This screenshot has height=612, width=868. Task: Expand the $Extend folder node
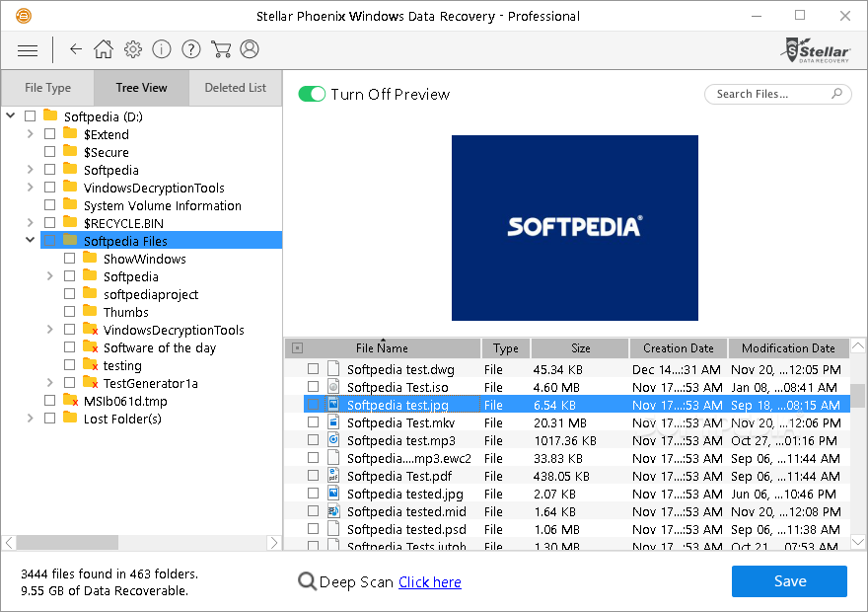[x=30, y=133]
